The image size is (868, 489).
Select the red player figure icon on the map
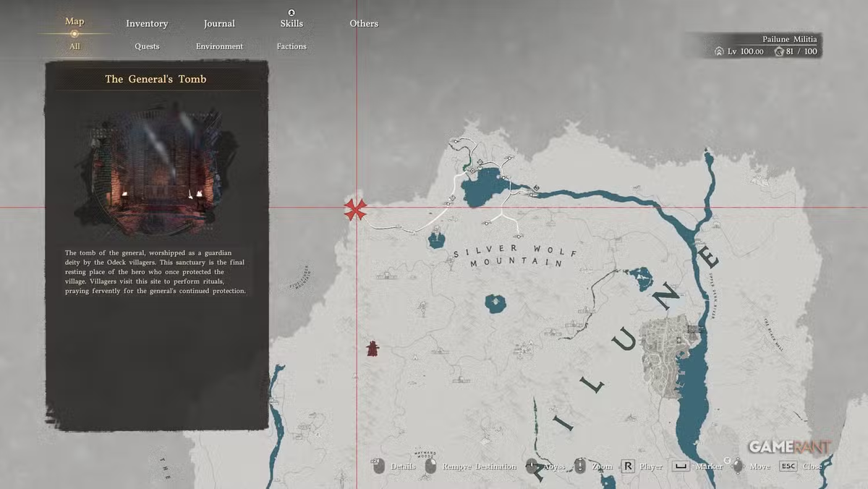coord(372,349)
